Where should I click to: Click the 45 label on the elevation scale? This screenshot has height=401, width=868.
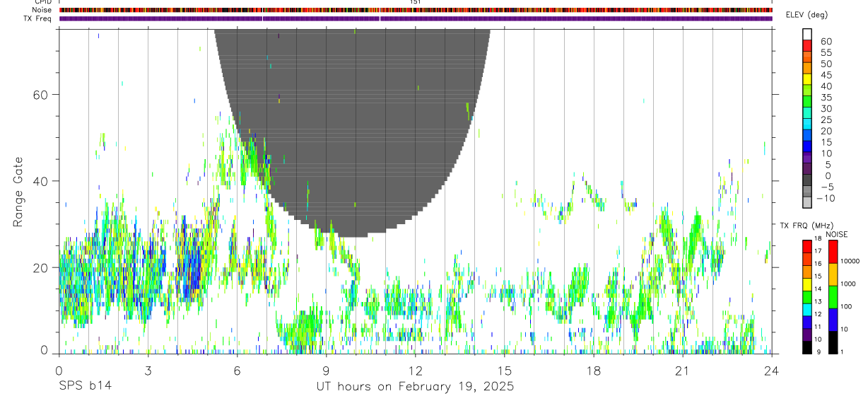coord(826,75)
